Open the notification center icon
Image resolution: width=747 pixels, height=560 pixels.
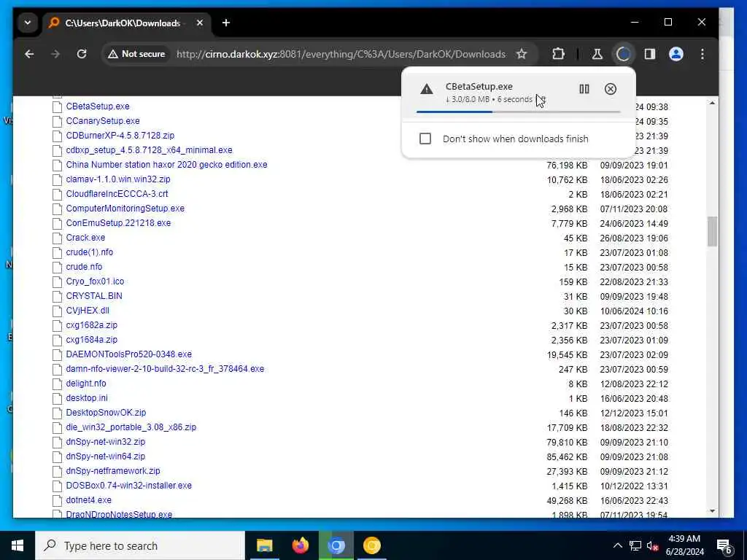coord(724,547)
